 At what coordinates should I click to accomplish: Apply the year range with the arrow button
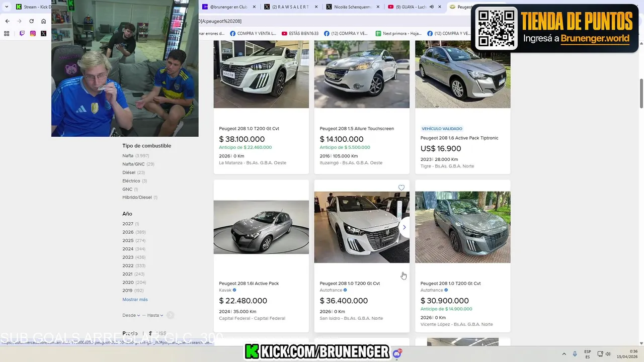point(170,315)
